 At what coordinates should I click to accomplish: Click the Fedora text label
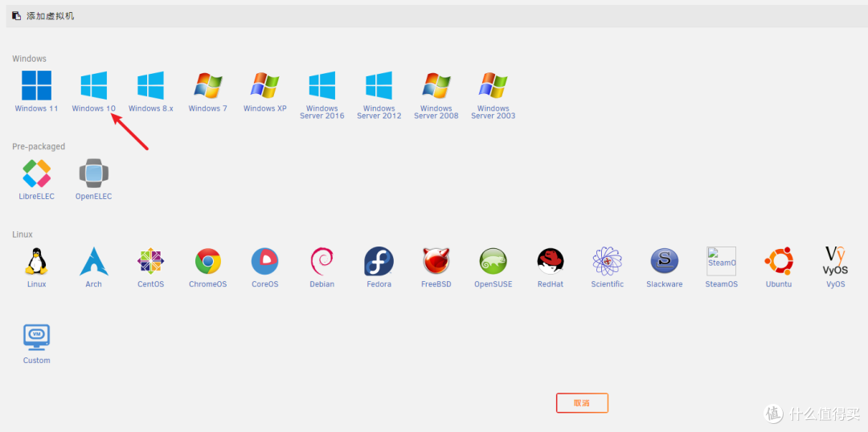coord(379,284)
